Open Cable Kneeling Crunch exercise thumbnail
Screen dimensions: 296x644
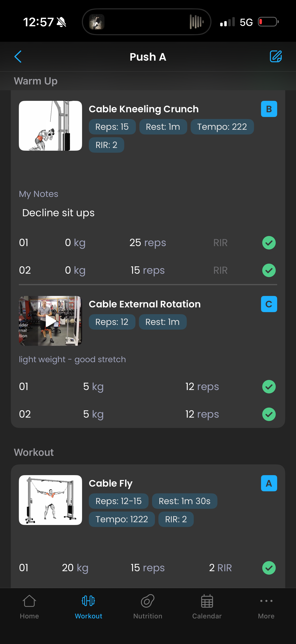coord(50,126)
